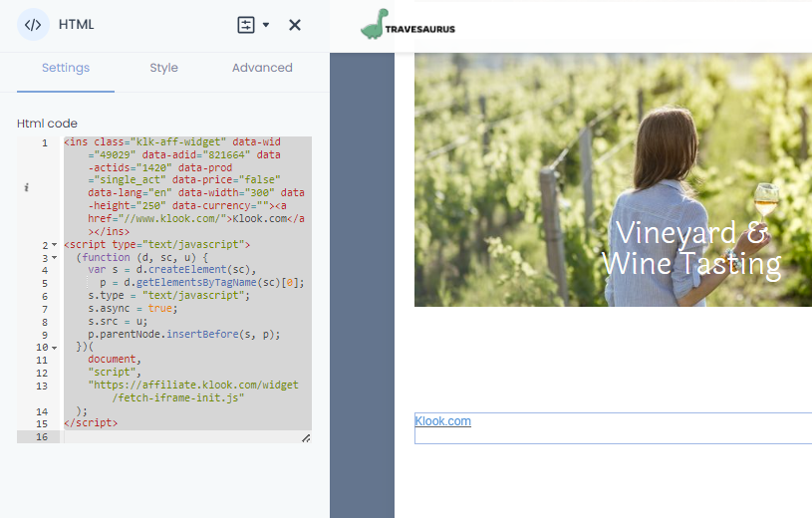Image resolution: width=812 pixels, height=518 pixels.
Task: Click the code editor resize handle
Action: pos(306,438)
